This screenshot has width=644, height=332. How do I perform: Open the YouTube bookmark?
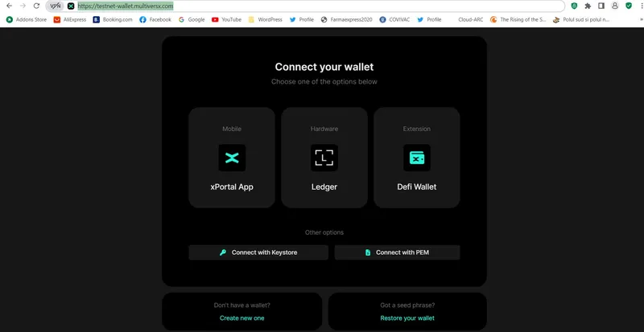(226, 19)
